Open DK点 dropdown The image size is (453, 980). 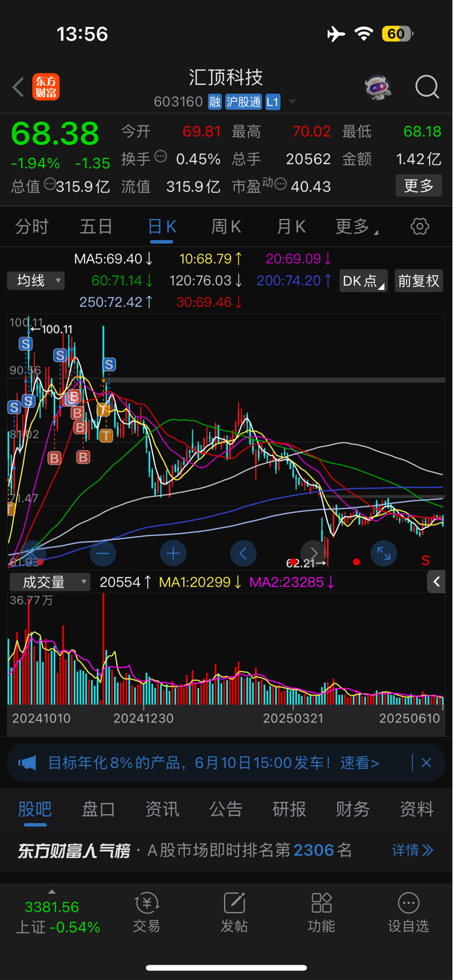pyautogui.click(x=363, y=281)
